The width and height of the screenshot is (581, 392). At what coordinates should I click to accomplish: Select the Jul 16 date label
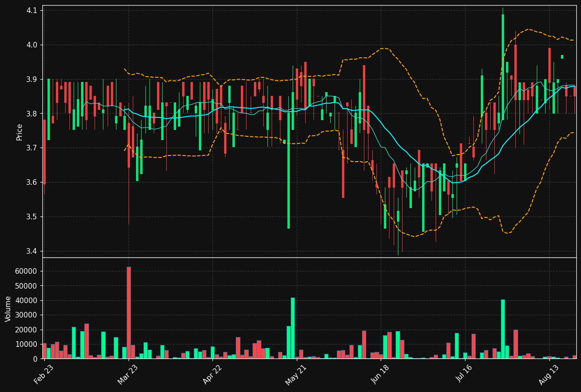pos(465,374)
